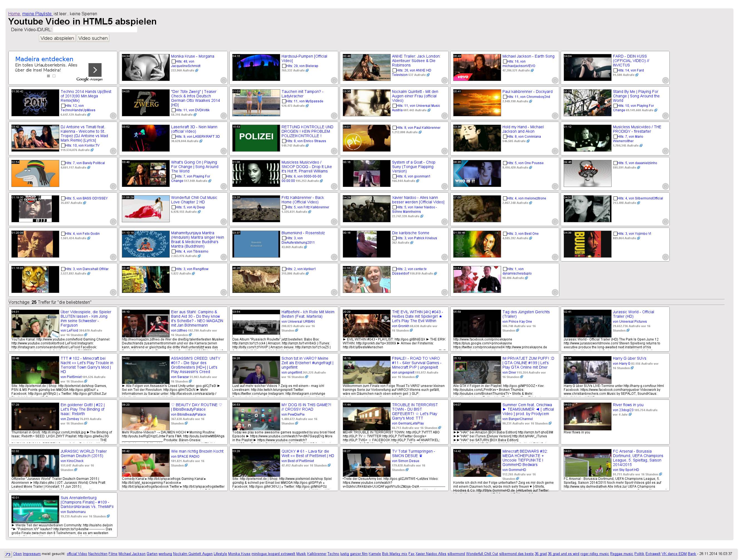Viewport: 739px width, 560px height.
Task: Open external link icon beside 29.652.736 Aufrufe
Action: pyautogui.click(x=628, y=330)
